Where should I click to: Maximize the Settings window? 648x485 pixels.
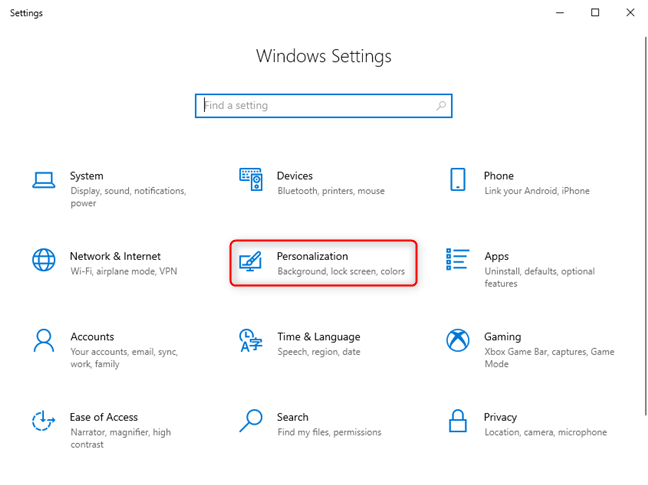[x=595, y=12]
